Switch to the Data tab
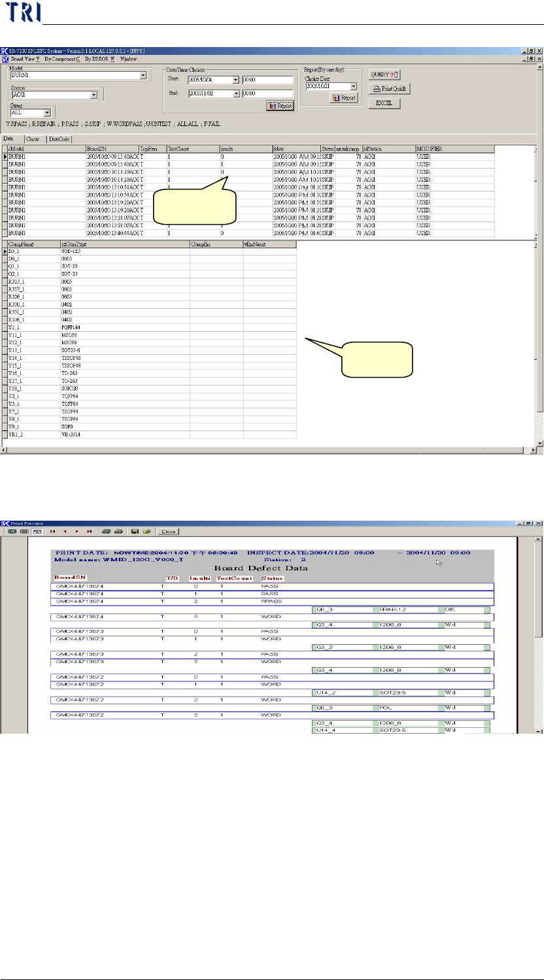Image resolution: width=544 pixels, height=980 pixels. pyautogui.click(x=8, y=139)
